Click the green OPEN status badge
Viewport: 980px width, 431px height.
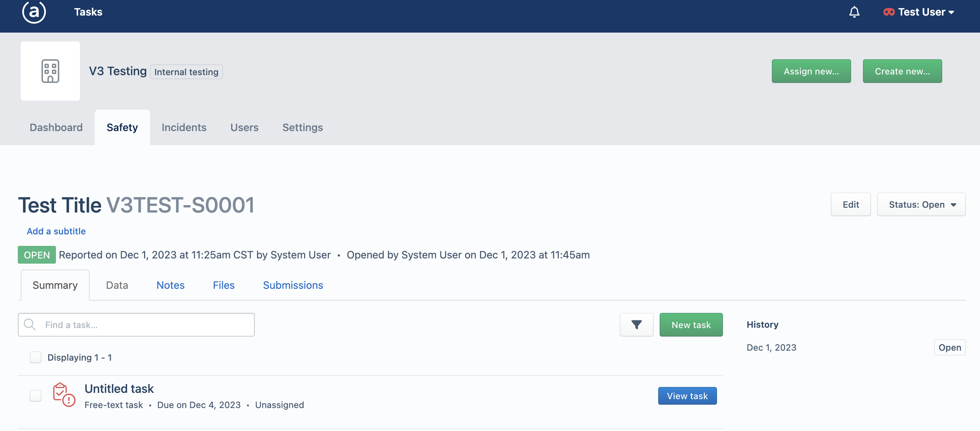pyautogui.click(x=37, y=255)
